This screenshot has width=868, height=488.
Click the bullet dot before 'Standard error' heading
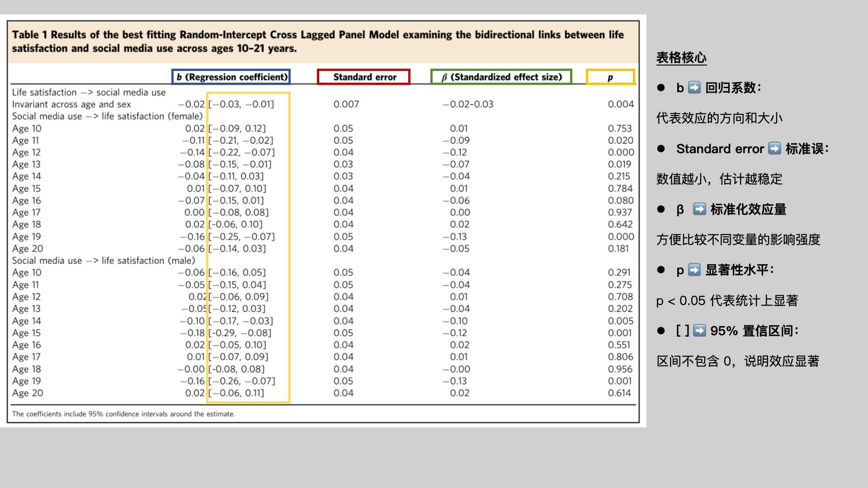click(661, 149)
